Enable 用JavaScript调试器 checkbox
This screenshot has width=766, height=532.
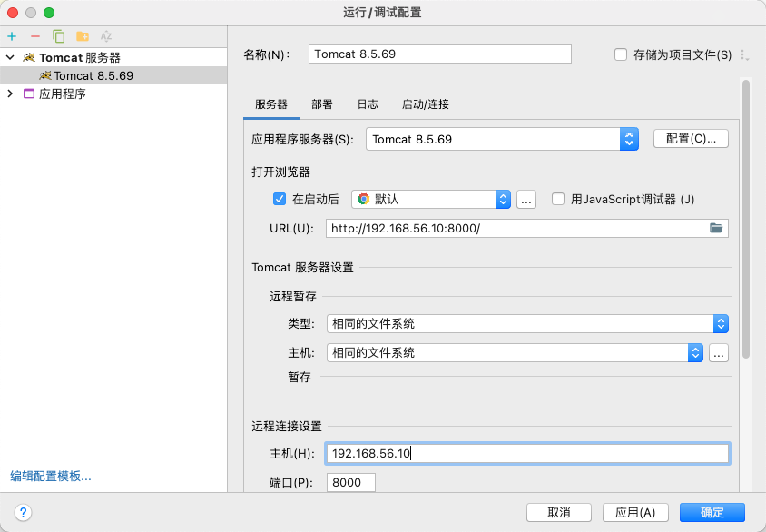tap(558, 199)
